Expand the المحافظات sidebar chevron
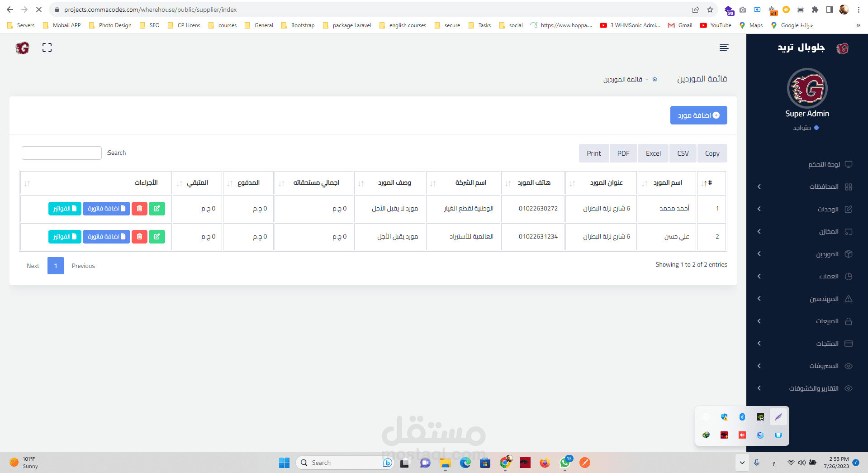Screen dimensions: 868x473 (759, 186)
